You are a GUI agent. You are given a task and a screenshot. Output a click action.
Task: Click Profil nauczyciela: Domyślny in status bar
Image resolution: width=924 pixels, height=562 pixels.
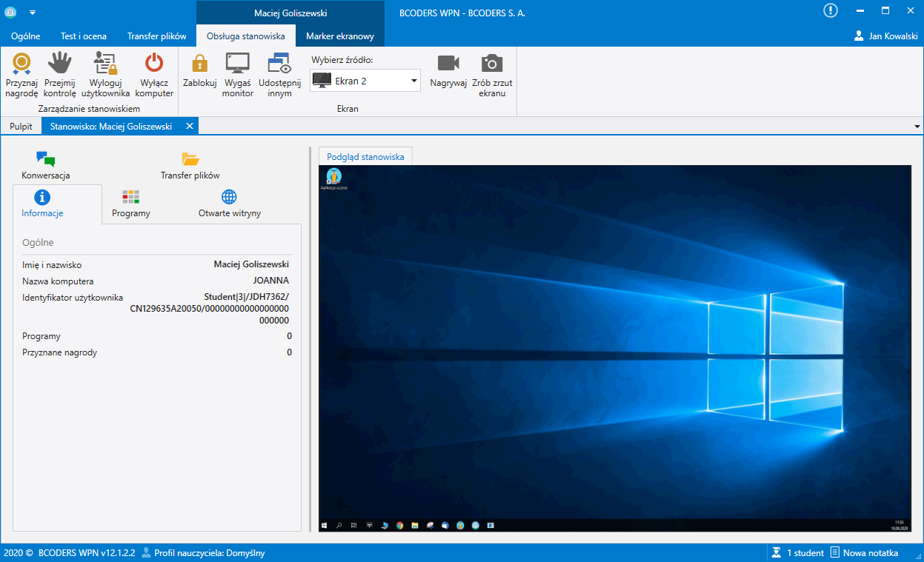(x=203, y=553)
